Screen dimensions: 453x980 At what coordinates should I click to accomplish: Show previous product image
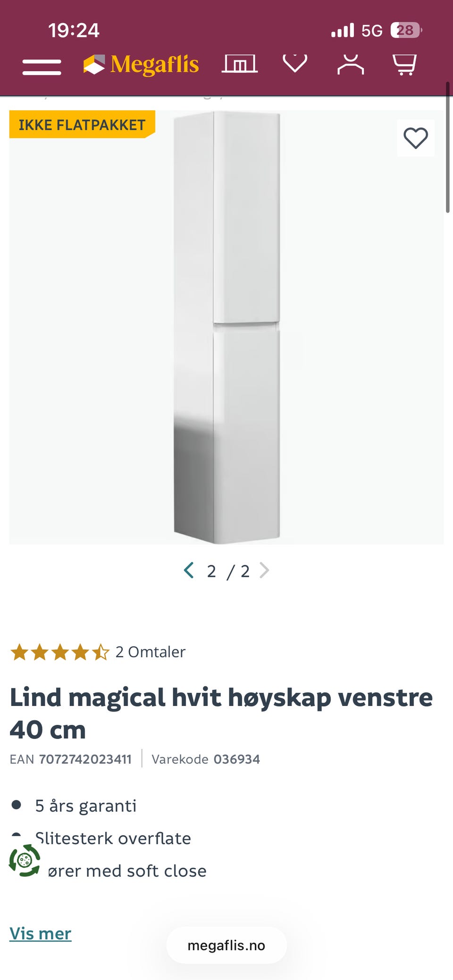pos(189,570)
